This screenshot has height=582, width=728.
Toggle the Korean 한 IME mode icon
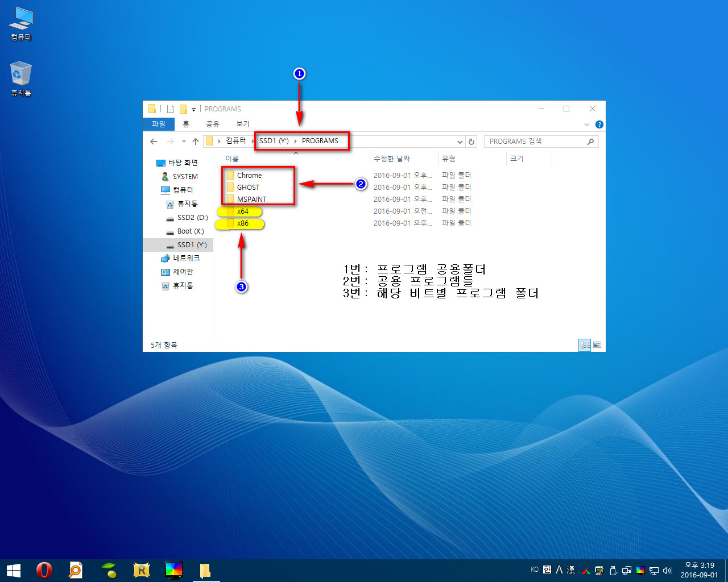coord(547,569)
